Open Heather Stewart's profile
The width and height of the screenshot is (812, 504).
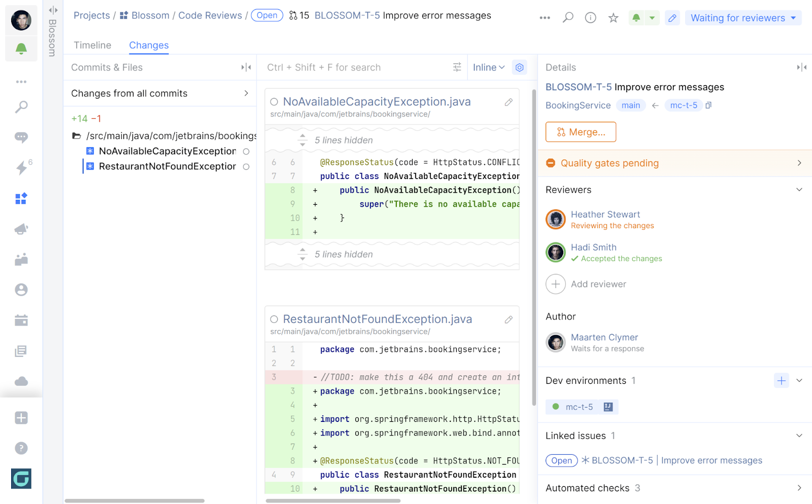click(605, 214)
